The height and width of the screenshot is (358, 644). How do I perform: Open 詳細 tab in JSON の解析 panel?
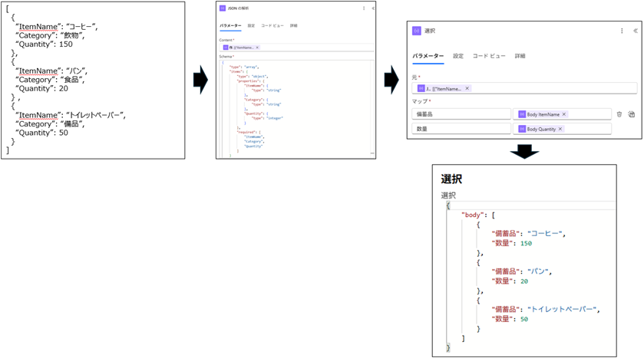(x=293, y=25)
